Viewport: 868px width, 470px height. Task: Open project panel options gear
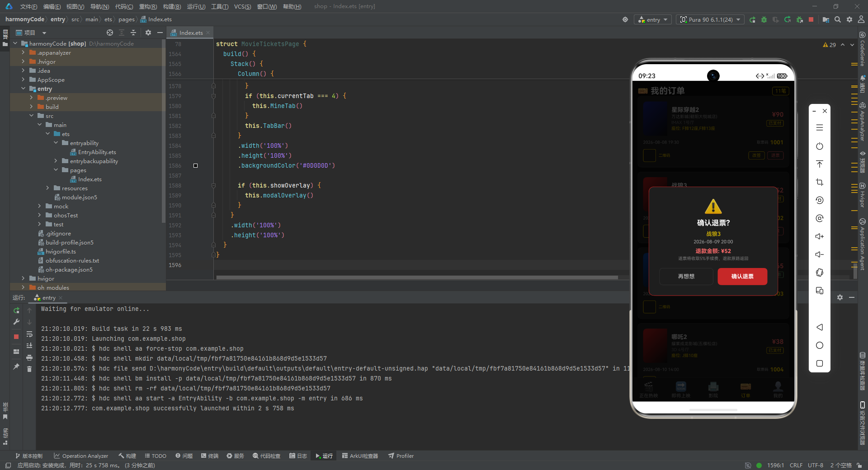(148, 33)
